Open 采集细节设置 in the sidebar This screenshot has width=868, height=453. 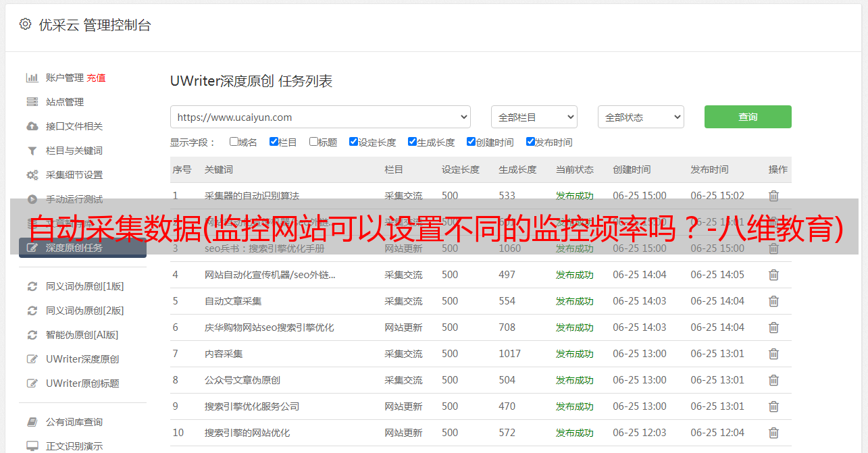74,175
